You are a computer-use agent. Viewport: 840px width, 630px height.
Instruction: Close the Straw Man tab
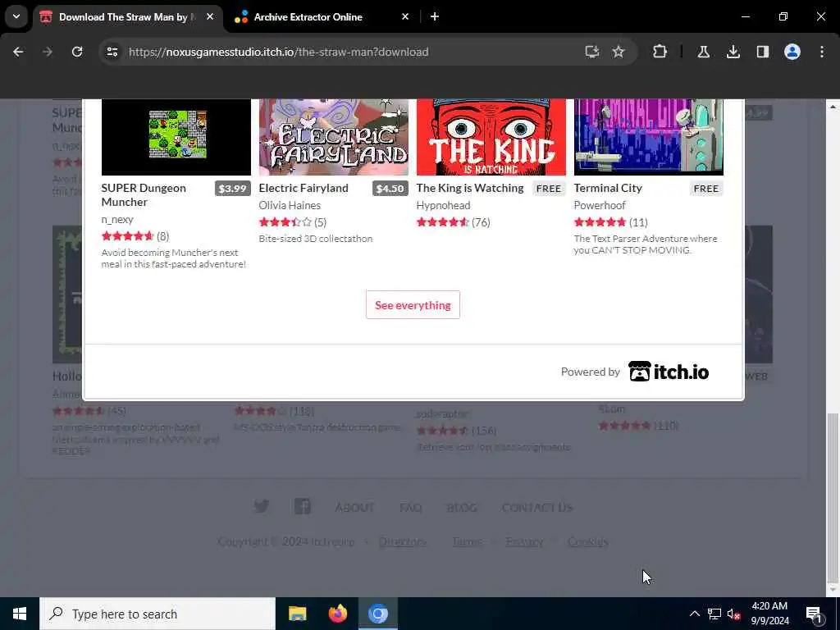pyautogui.click(x=210, y=17)
